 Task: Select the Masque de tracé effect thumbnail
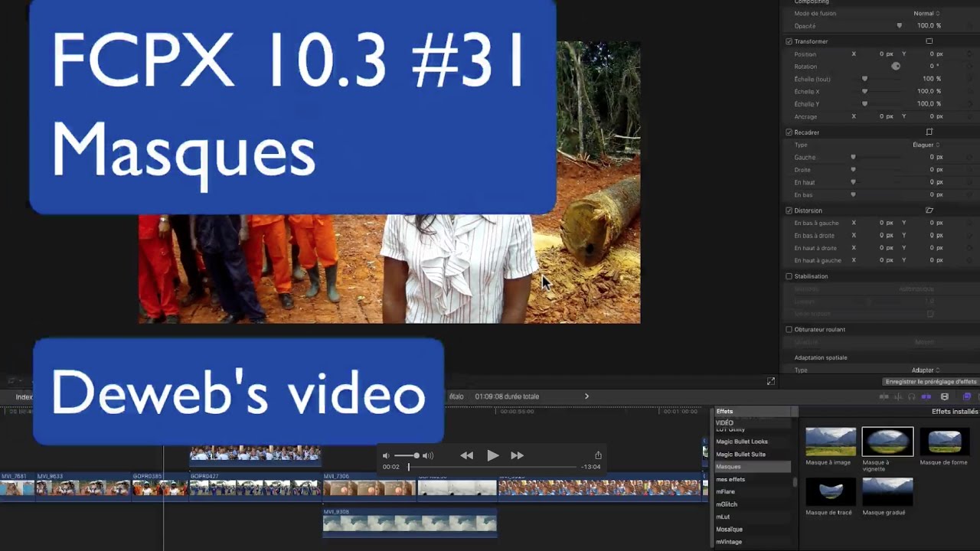click(x=831, y=492)
